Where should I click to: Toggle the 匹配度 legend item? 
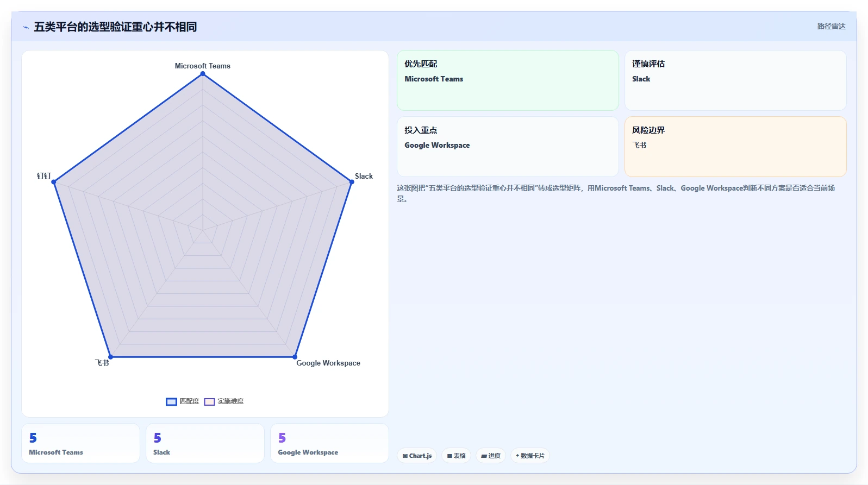[183, 401]
